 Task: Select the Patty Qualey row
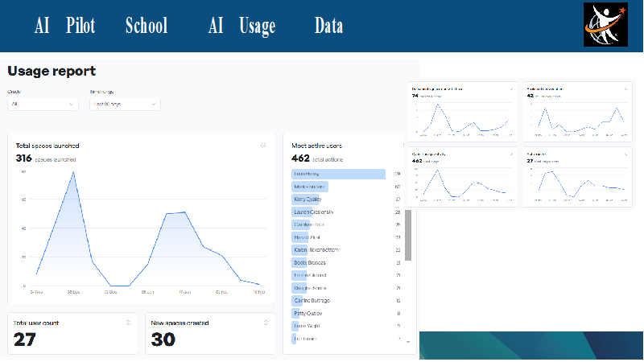346,313
